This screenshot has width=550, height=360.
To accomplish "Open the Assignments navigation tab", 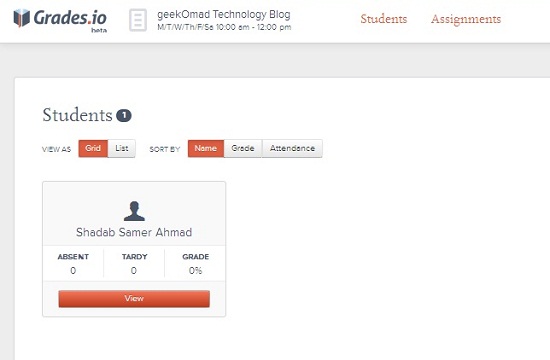I will tap(466, 19).
